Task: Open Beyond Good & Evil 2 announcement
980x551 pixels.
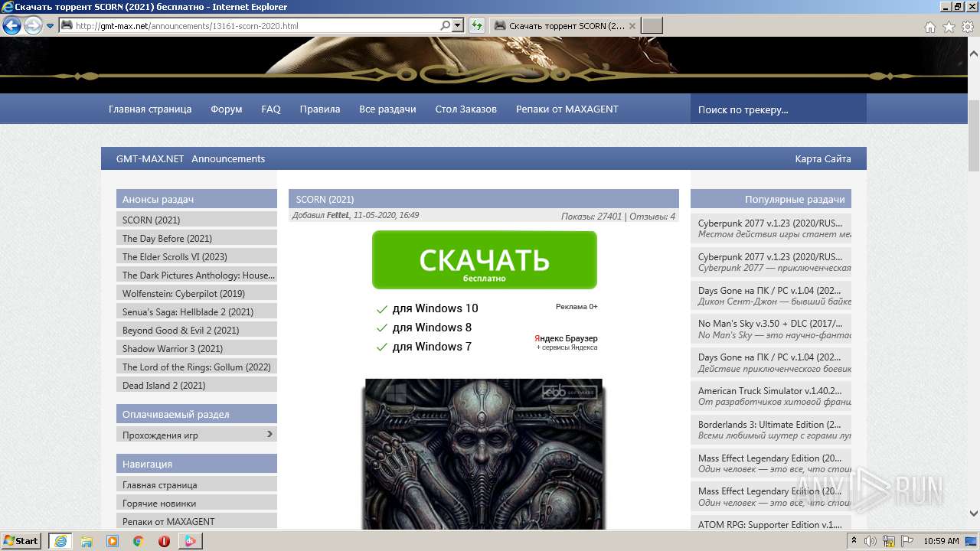Action: (197, 330)
